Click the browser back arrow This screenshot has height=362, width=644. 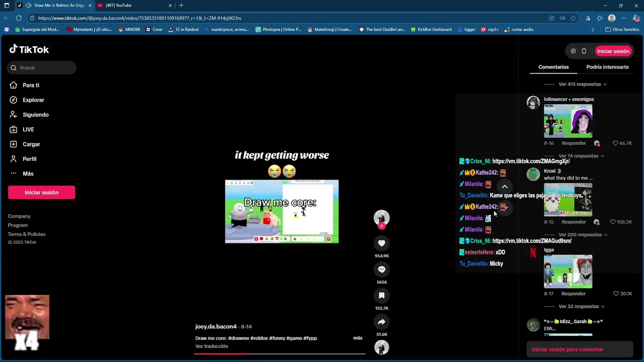7,18
